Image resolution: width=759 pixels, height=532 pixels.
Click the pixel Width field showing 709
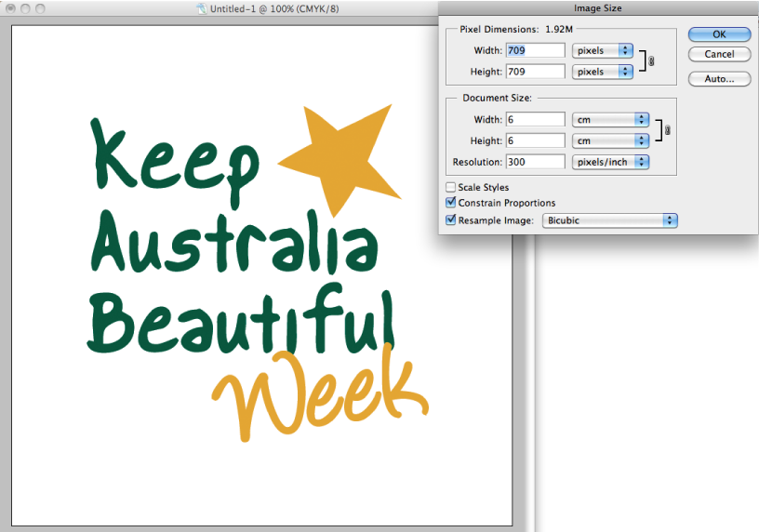coord(536,50)
